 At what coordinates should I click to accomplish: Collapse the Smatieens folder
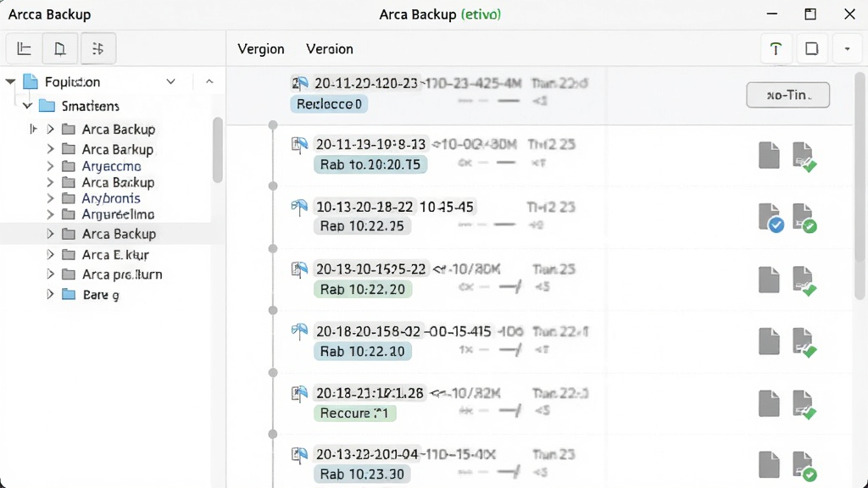[27, 106]
